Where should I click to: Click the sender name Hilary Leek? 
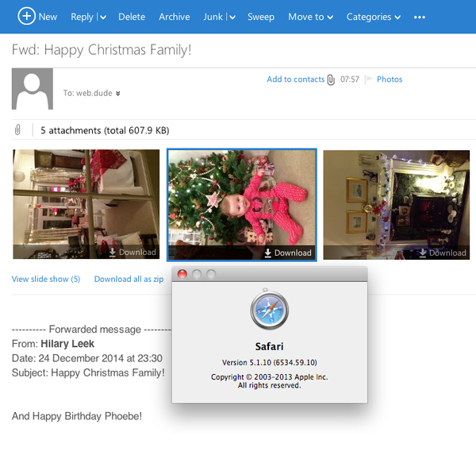67,344
